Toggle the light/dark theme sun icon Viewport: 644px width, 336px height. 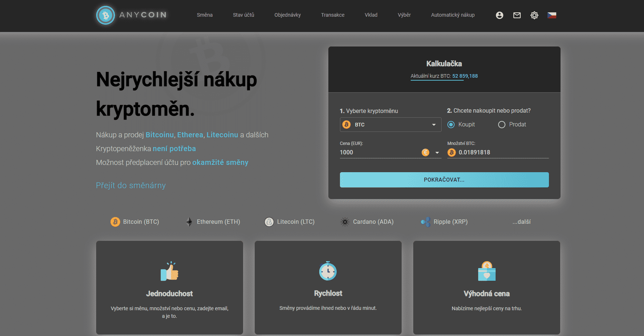point(534,15)
